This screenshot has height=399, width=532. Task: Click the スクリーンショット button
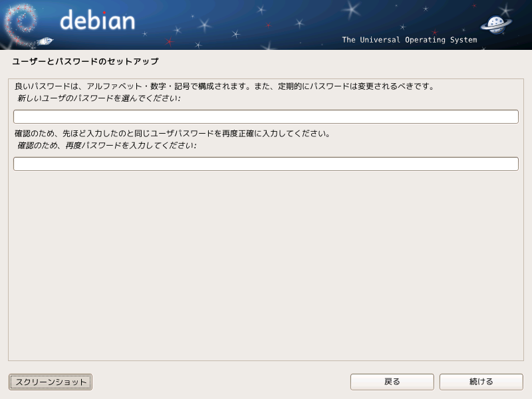tap(51, 382)
